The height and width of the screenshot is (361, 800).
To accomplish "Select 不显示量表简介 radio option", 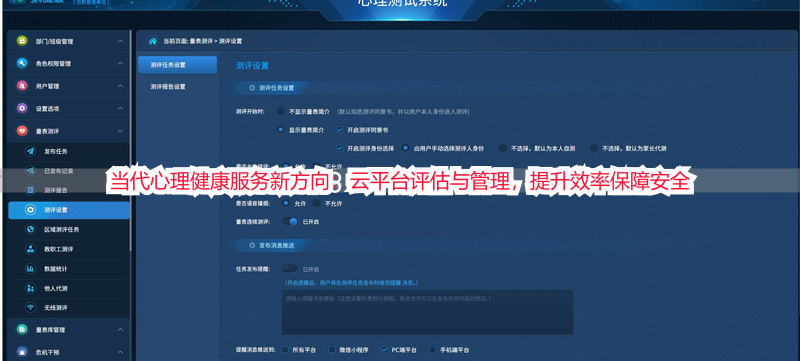I will pos(281,111).
